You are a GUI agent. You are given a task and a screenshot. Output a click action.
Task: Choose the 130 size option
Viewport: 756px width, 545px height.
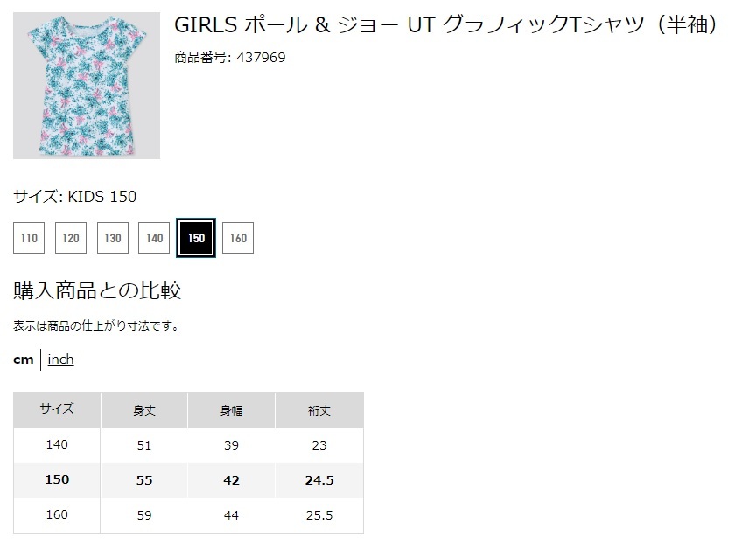pos(113,238)
